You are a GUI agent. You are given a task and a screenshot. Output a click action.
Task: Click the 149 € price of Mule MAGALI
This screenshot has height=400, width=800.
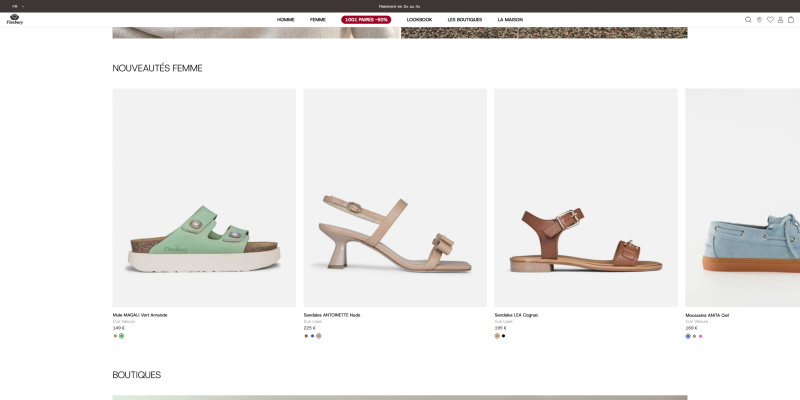coord(118,328)
